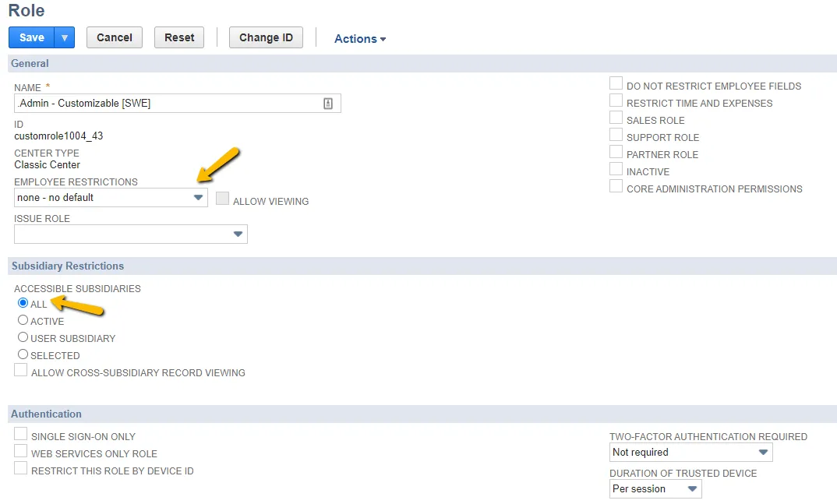The image size is (837, 504).
Task: Toggle the Allow Viewing checkbox
Action: [223, 199]
